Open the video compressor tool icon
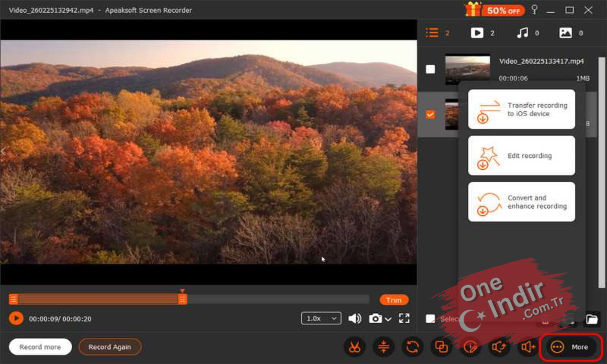The width and height of the screenshot is (607, 364). tap(383, 347)
